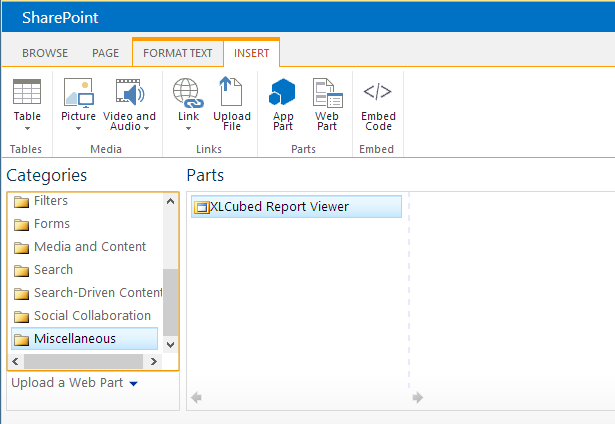This screenshot has height=424, width=615.
Task: Select the Search-Driven Content category
Action: (x=98, y=293)
